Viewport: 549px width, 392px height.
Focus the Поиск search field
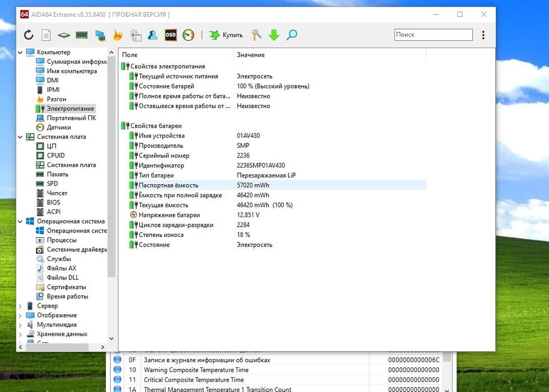434,35
